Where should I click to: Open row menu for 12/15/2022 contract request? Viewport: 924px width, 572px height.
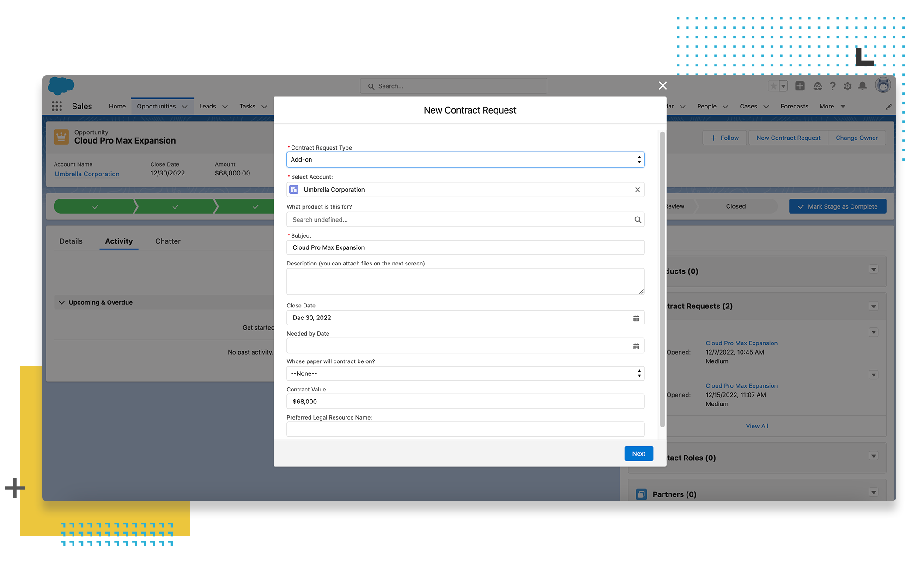tap(873, 375)
